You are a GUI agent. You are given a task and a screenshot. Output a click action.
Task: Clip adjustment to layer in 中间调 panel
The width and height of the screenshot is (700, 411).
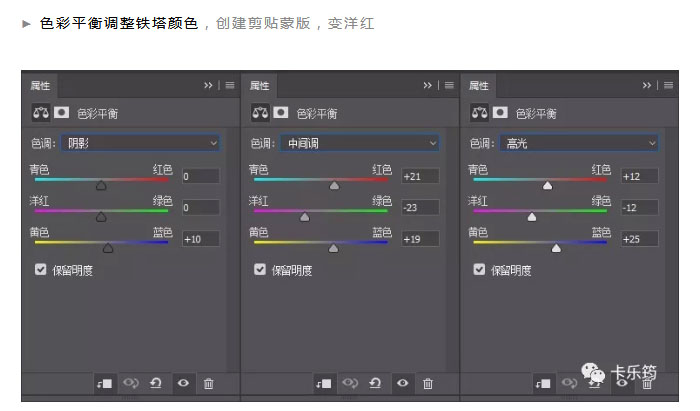tap(324, 383)
